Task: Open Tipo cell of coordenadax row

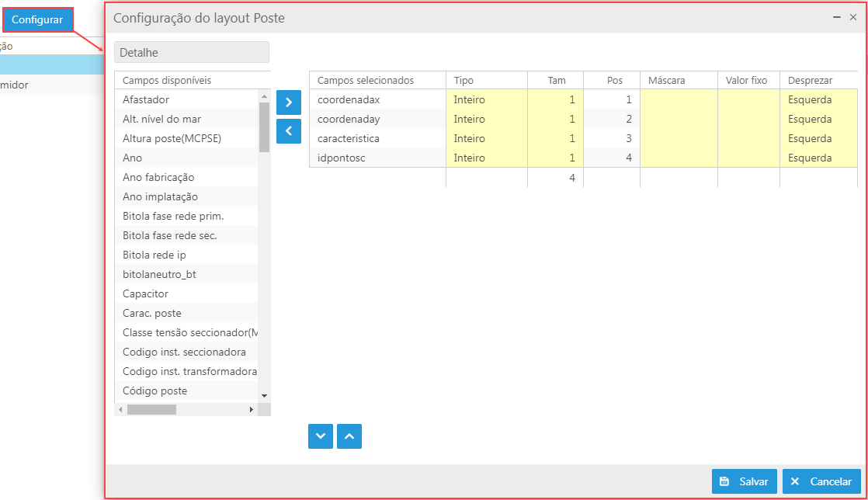Action: [486, 100]
